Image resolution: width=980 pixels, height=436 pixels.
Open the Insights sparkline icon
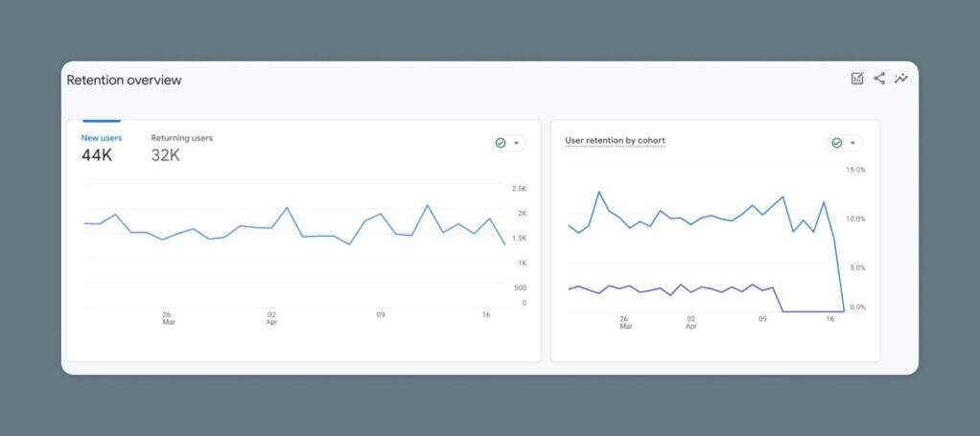[901, 79]
